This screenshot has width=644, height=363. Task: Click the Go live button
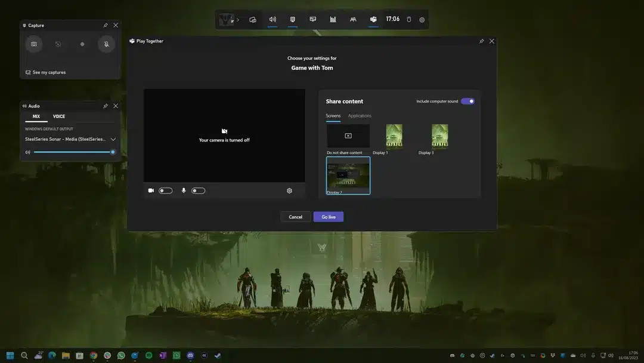[328, 217]
